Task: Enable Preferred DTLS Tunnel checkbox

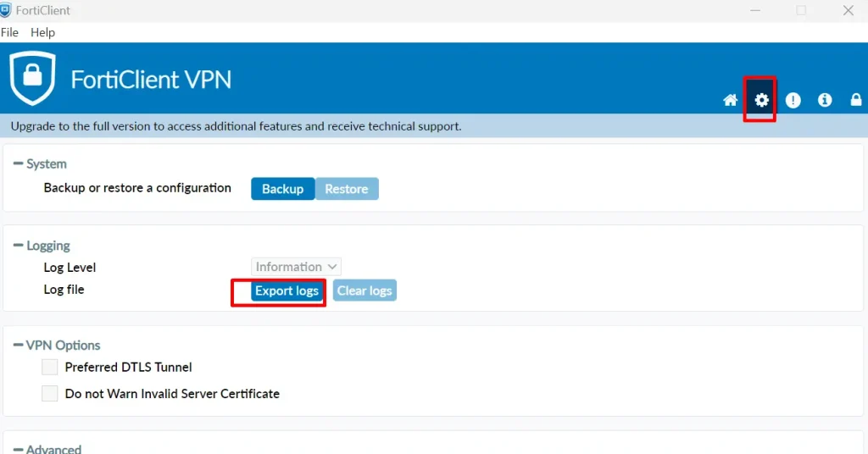Action: (50, 367)
